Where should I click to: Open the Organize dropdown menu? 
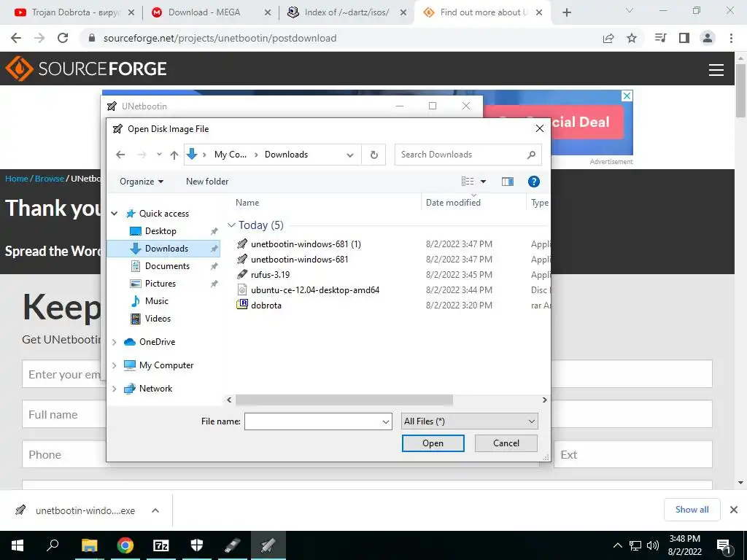142,182
